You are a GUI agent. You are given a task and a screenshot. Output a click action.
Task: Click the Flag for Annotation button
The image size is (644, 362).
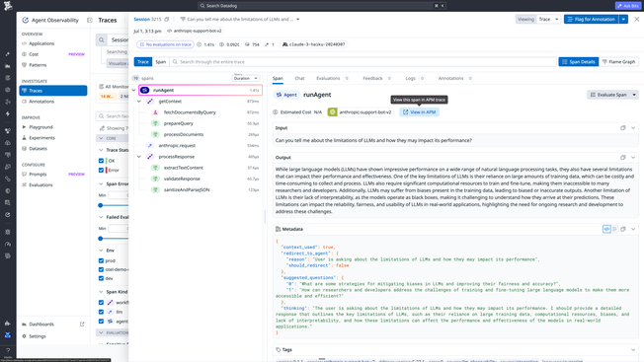tap(592, 20)
